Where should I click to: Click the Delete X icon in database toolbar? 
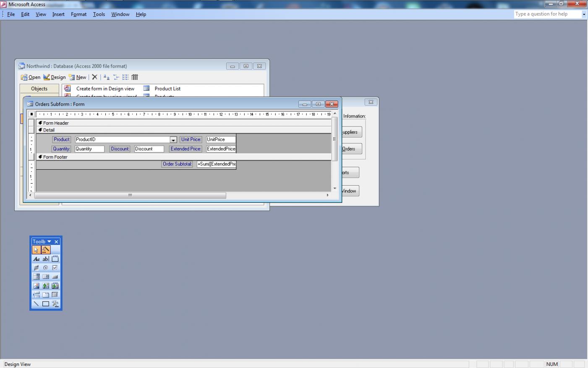(95, 77)
